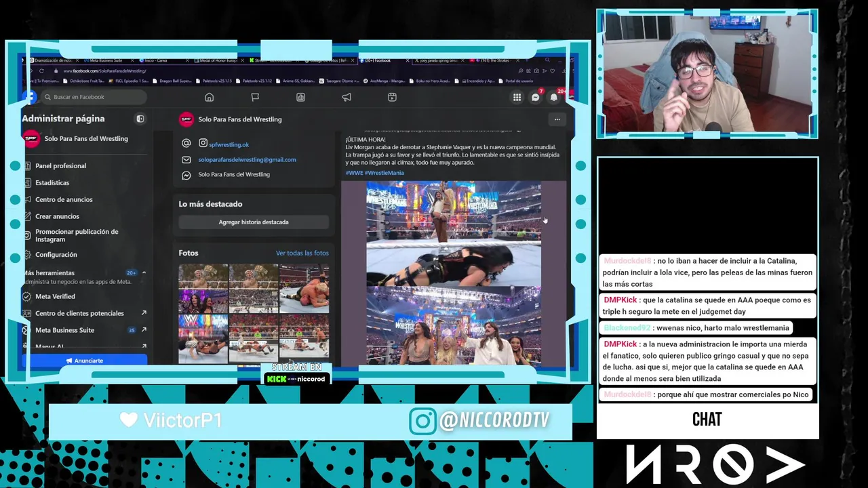Open Centro de clientes potenciales external arrow
This screenshot has height=488, width=868.
pyautogui.click(x=144, y=313)
